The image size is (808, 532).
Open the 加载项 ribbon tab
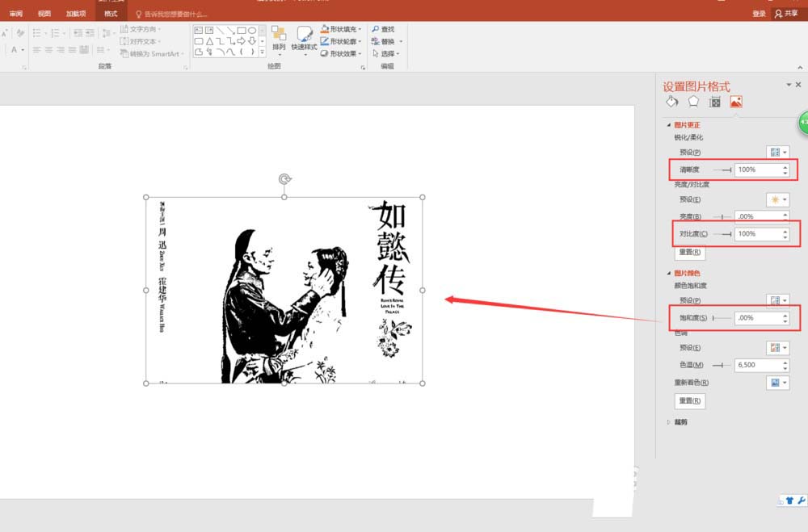[x=76, y=14]
